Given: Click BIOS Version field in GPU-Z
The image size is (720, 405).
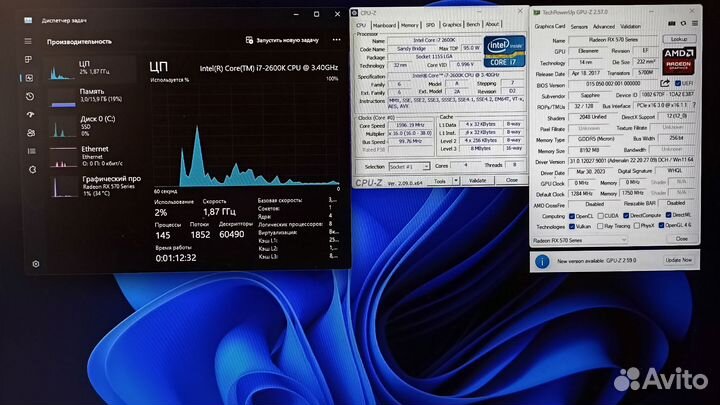Looking at the screenshot, I should (x=613, y=84).
